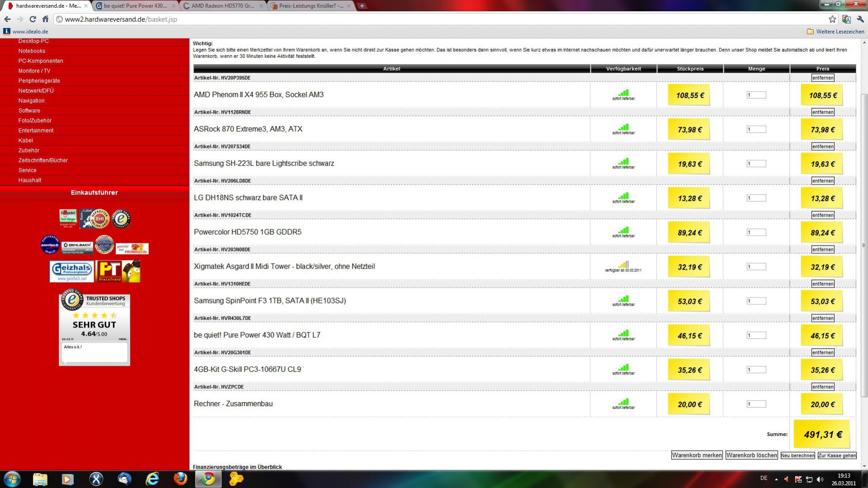The width and height of the screenshot is (868, 488).
Task: Open Monitore / TV category
Action: pyautogui.click(x=34, y=71)
